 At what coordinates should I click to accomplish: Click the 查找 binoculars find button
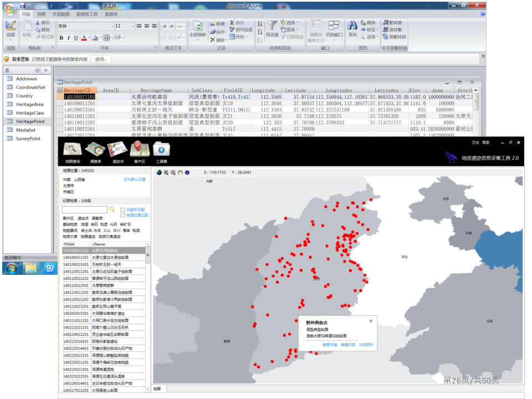coord(352,29)
